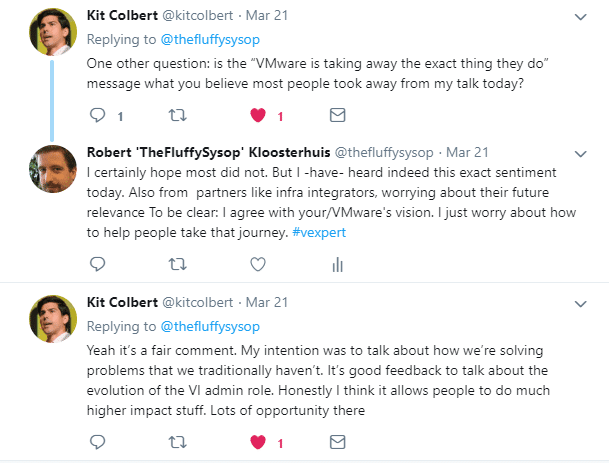
Task: Open more options on Kit's first tweet
Action: pos(581,16)
